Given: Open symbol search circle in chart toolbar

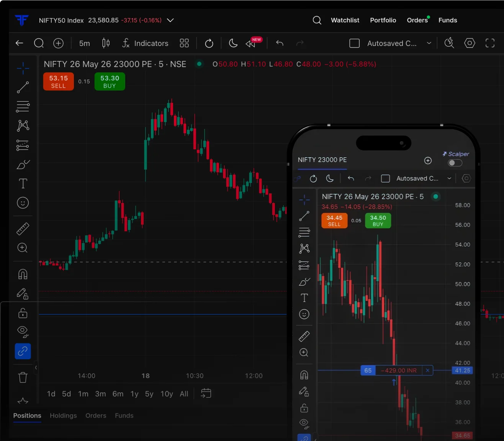Looking at the screenshot, I should [39, 43].
